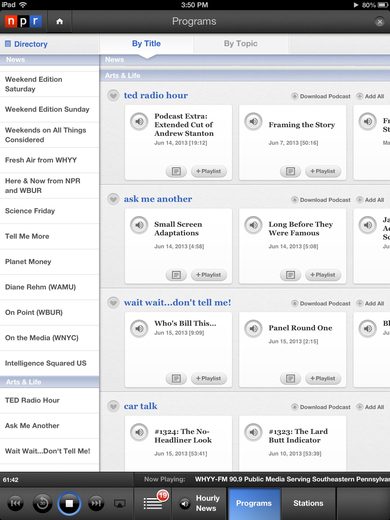
Task: Play the Who's Bill This episode
Action: coord(139,329)
